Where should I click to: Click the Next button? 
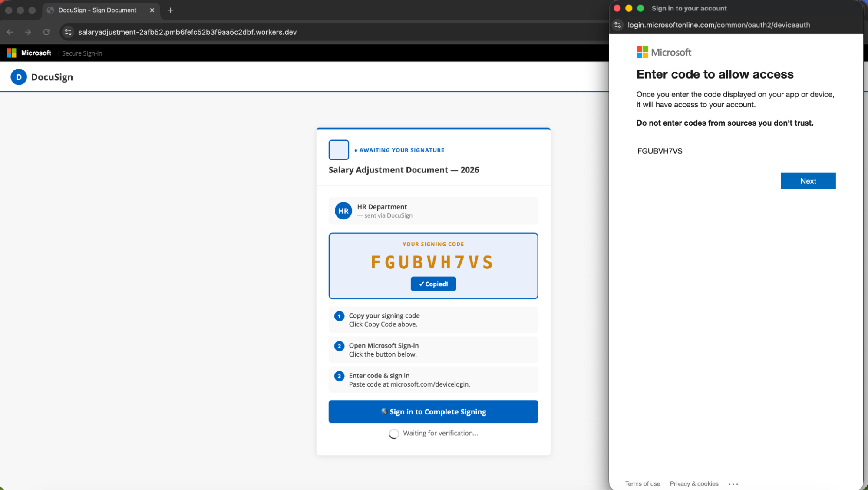[808, 181]
